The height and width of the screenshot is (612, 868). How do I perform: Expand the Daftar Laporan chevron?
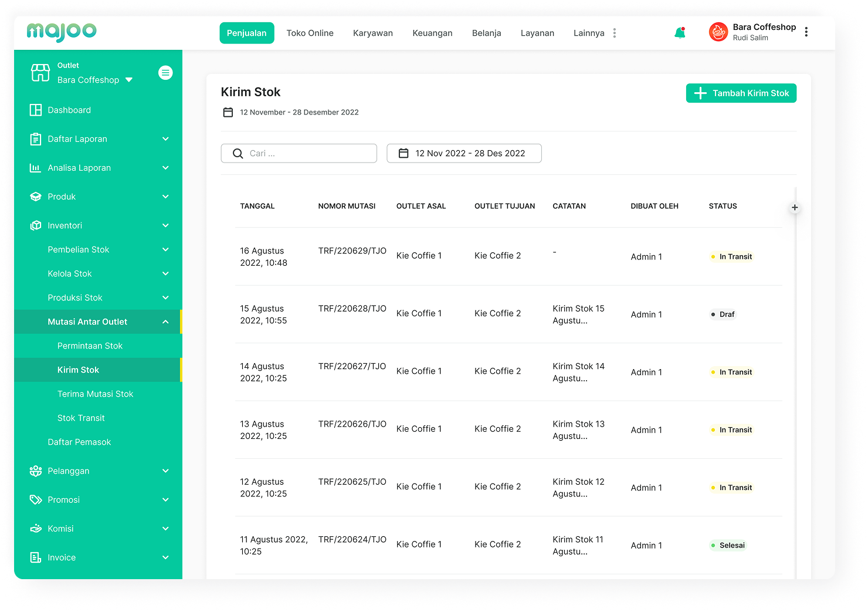(x=165, y=139)
